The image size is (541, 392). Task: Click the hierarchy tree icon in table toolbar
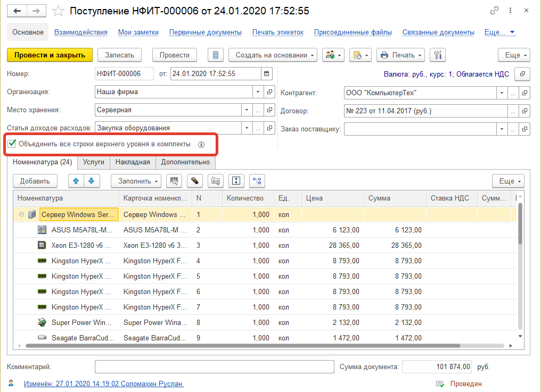(x=257, y=181)
